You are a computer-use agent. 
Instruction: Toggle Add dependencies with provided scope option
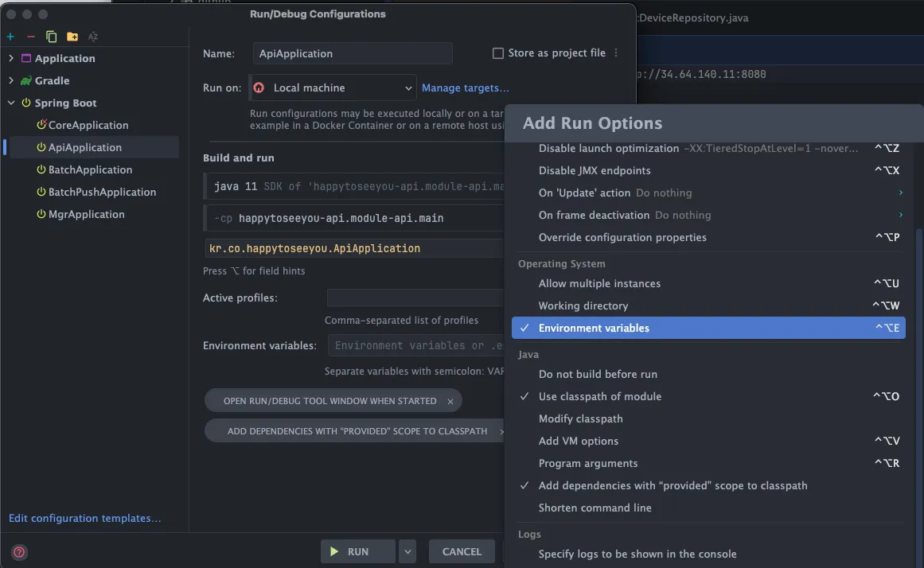(708, 485)
